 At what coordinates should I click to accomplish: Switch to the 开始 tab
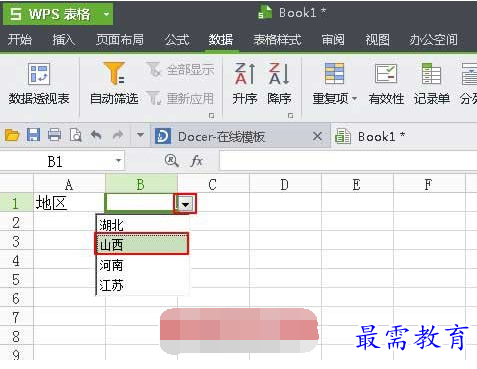(20, 40)
